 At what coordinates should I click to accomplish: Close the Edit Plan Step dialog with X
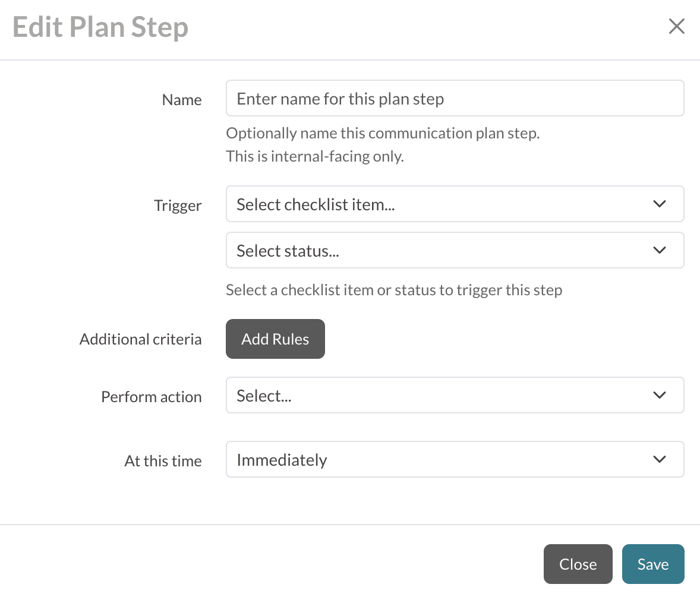[x=676, y=26]
